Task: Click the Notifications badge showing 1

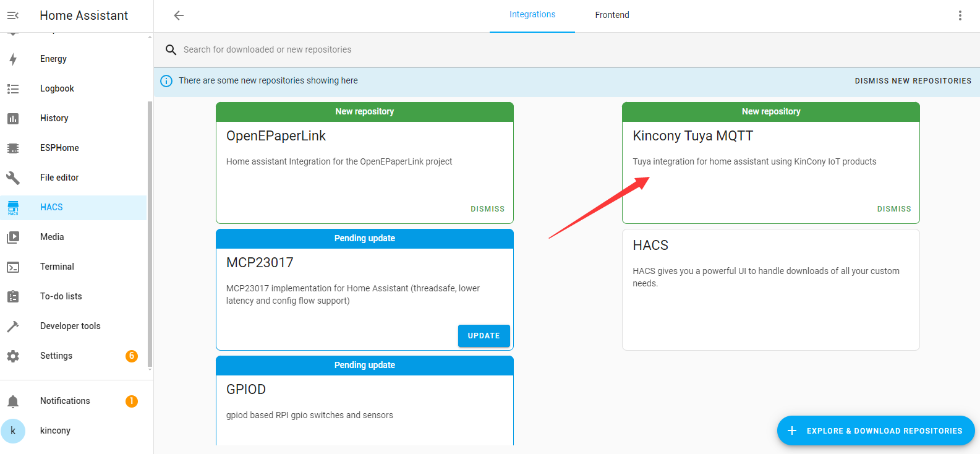Action: click(132, 401)
